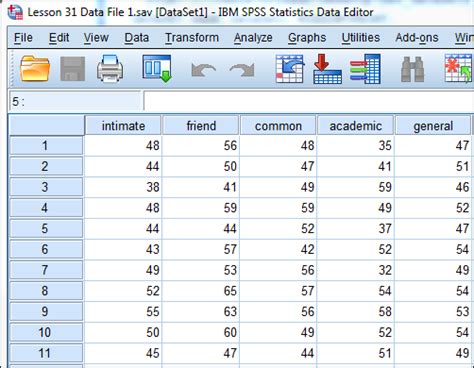Click intimate value 55 in row 9
This screenshot has height=368, width=474.
click(x=123, y=311)
